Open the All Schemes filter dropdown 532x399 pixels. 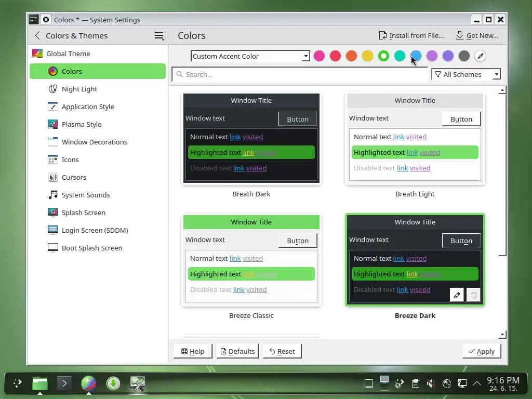click(x=466, y=74)
